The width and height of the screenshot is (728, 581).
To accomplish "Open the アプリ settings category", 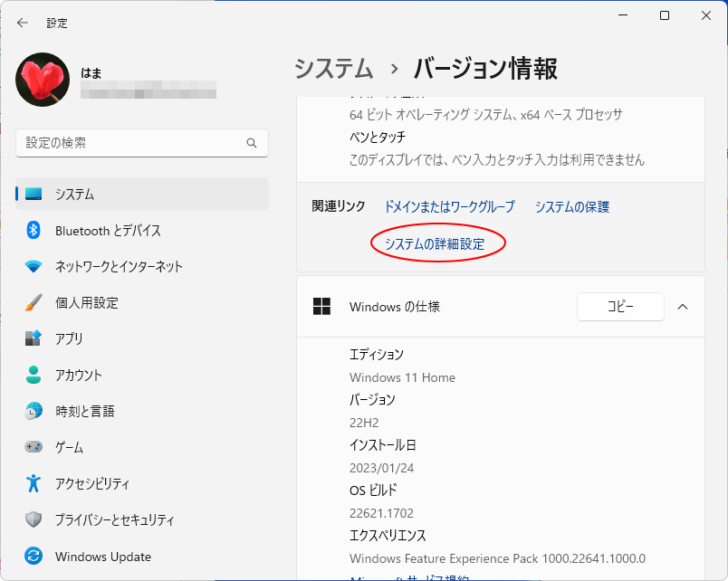I will 142,339.
